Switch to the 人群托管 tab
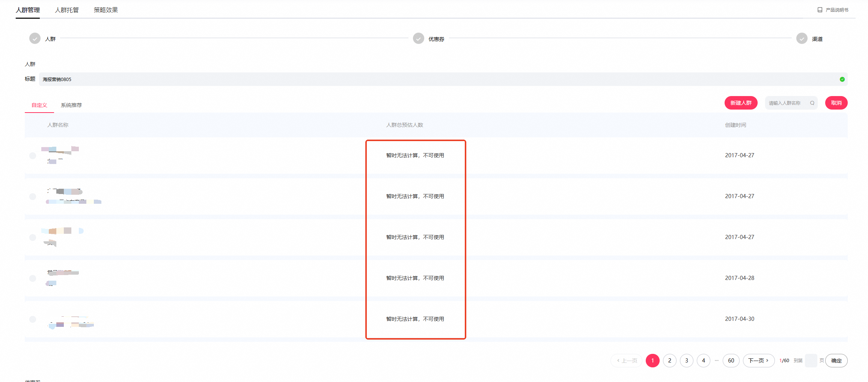 [x=67, y=10]
